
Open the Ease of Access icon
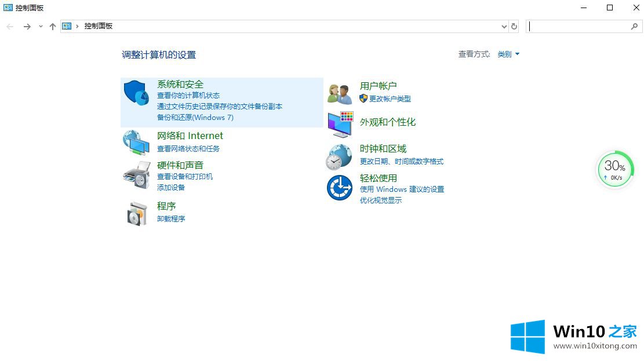(340, 188)
